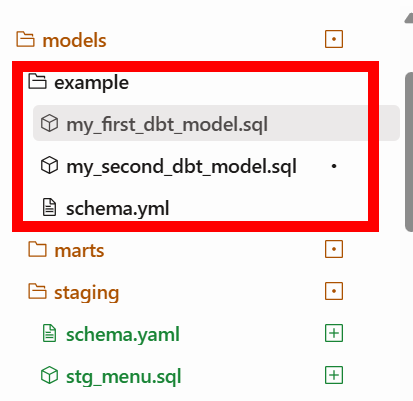This screenshot has width=413, height=401.
Task: Click the added plus badge for stg_menu.sql
Action: tap(334, 375)
